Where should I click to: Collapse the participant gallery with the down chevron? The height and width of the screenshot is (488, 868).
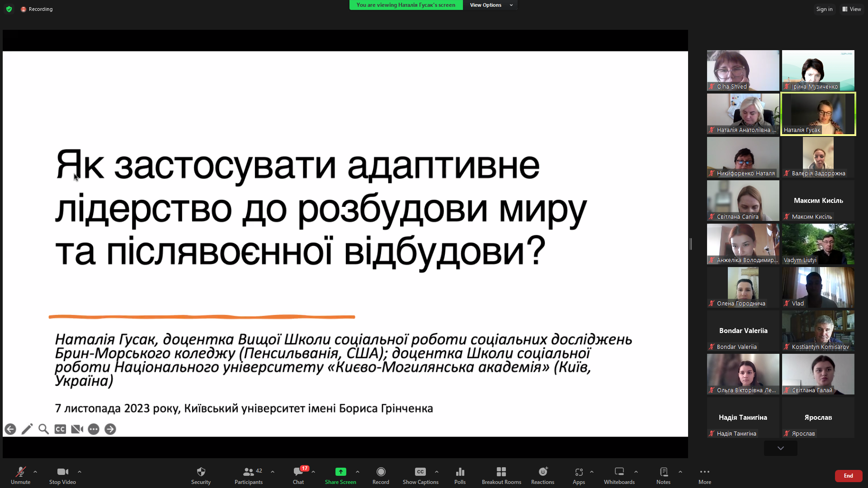pos(780,448)
